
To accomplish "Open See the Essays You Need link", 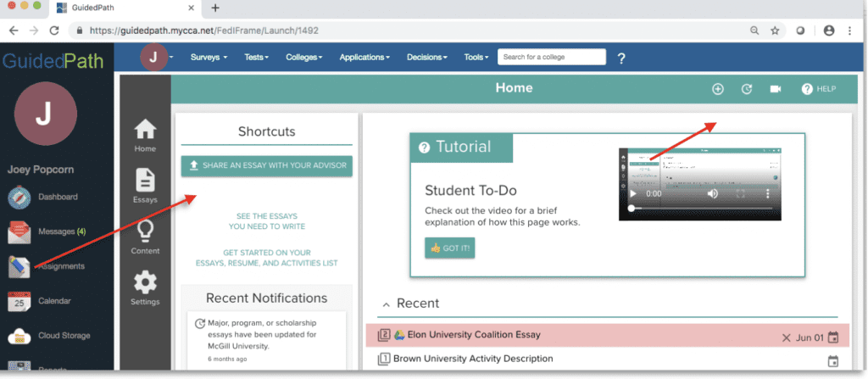I will (267, 221).
